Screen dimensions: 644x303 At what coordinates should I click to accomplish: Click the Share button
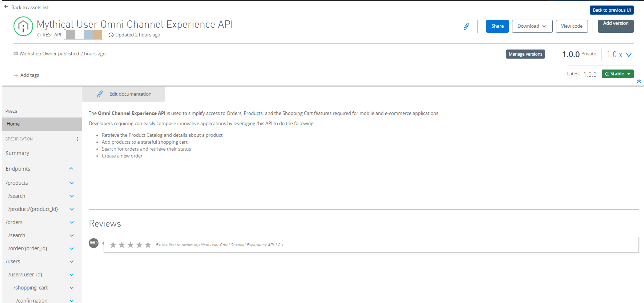497,26
